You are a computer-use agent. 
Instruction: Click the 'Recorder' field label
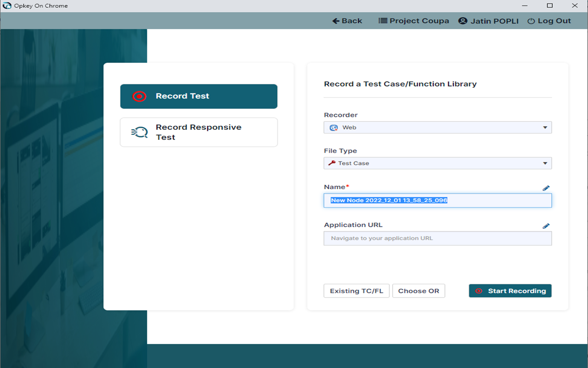point(340,115)
